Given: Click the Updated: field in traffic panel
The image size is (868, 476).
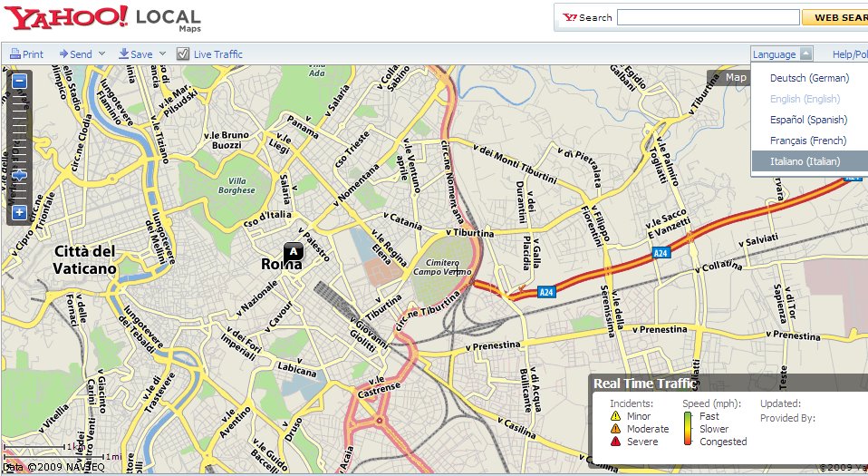Looking at the screenshot, I should 780,403.
